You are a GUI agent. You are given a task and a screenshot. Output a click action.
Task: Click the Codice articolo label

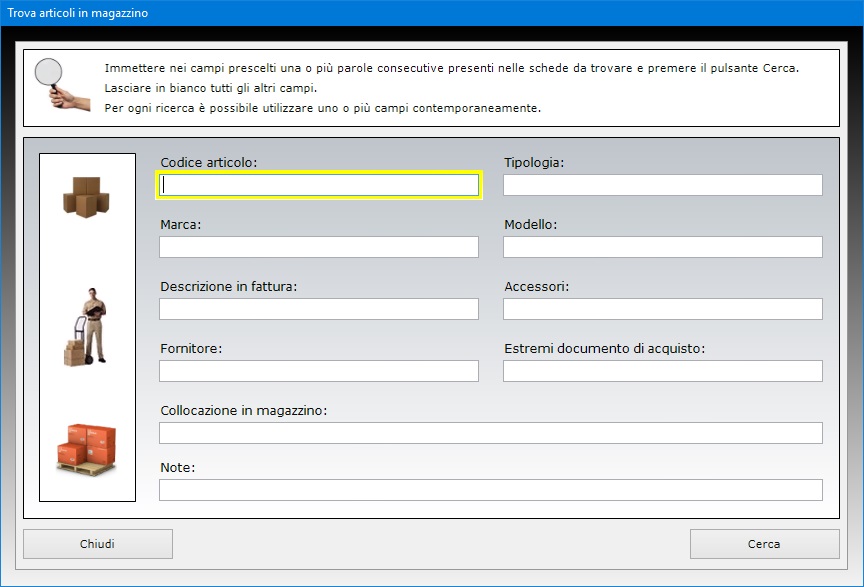click(x=209, y=163)
